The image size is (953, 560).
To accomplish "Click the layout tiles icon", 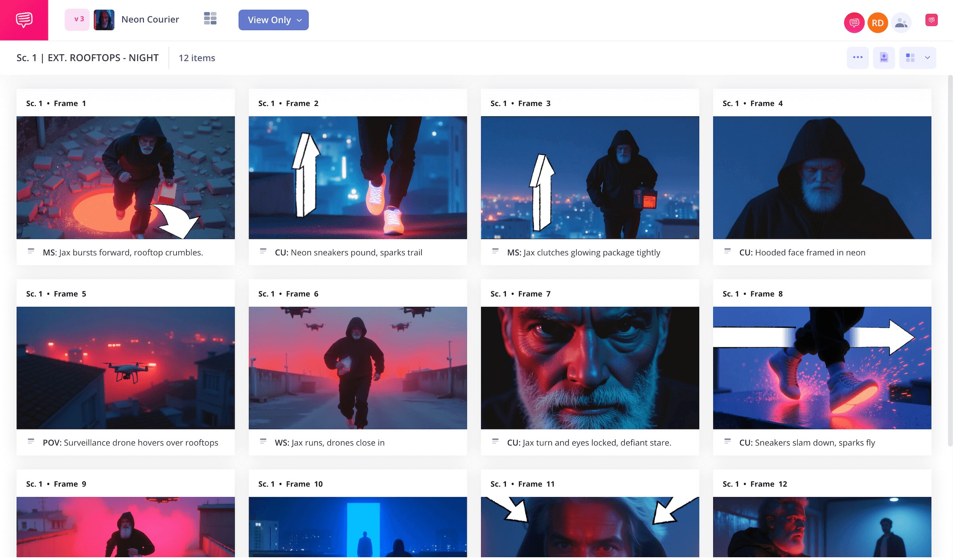I will tap(910, 58).
